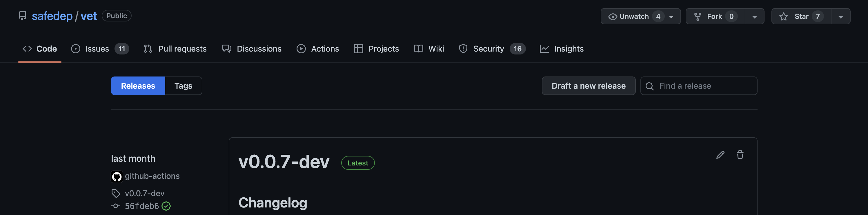Open the Projects tab
Image resolution: width=868 pixels, height=215 pixels.
[376, 48]
